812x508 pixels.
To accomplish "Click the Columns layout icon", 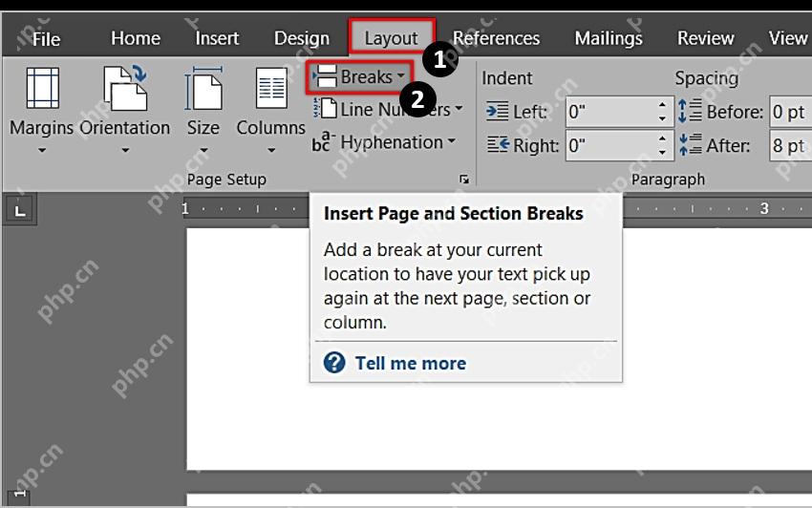I will (x=271, y=88).
